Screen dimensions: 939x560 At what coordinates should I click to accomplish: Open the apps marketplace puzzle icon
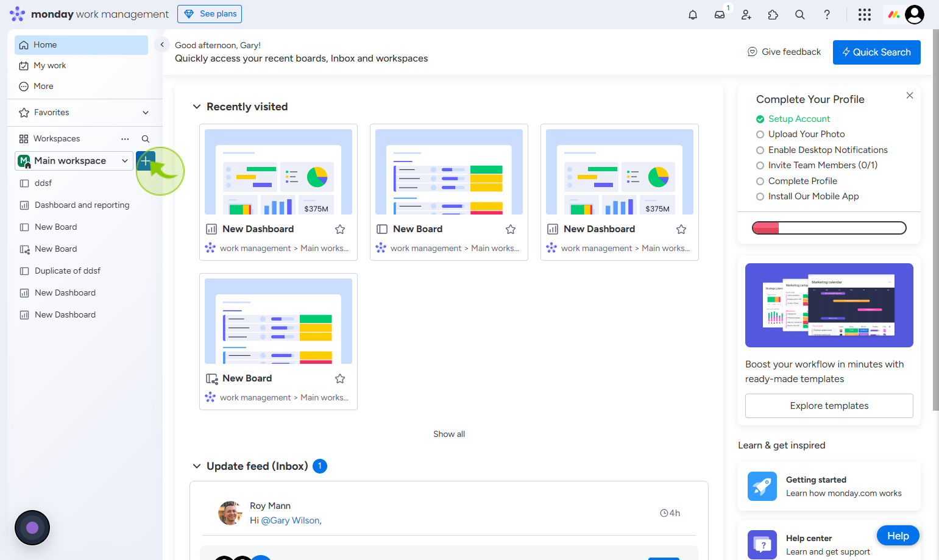pyautogui.click(x=773, y=15)
